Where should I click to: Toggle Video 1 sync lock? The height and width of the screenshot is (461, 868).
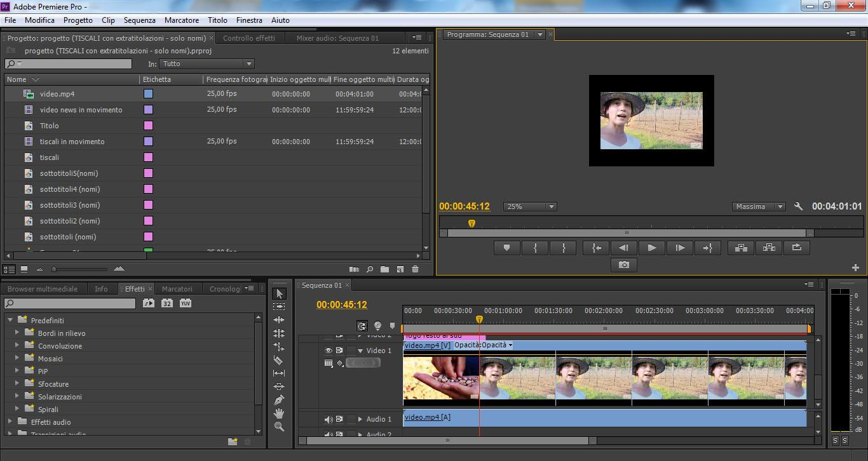pyautogui.click(x=339, y=351)
